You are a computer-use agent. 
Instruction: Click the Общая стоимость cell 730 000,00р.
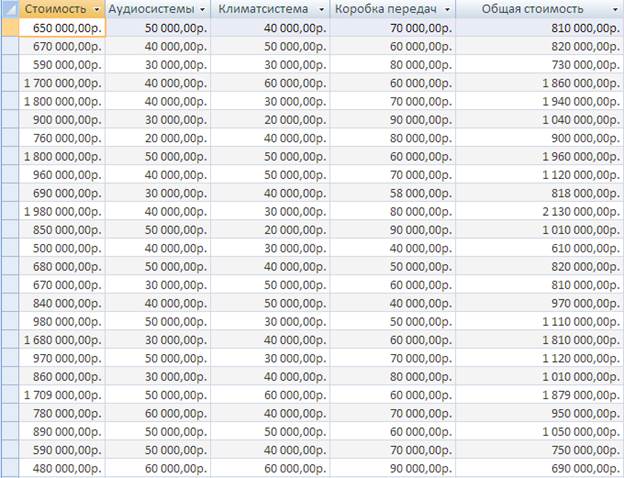(539, 64)
